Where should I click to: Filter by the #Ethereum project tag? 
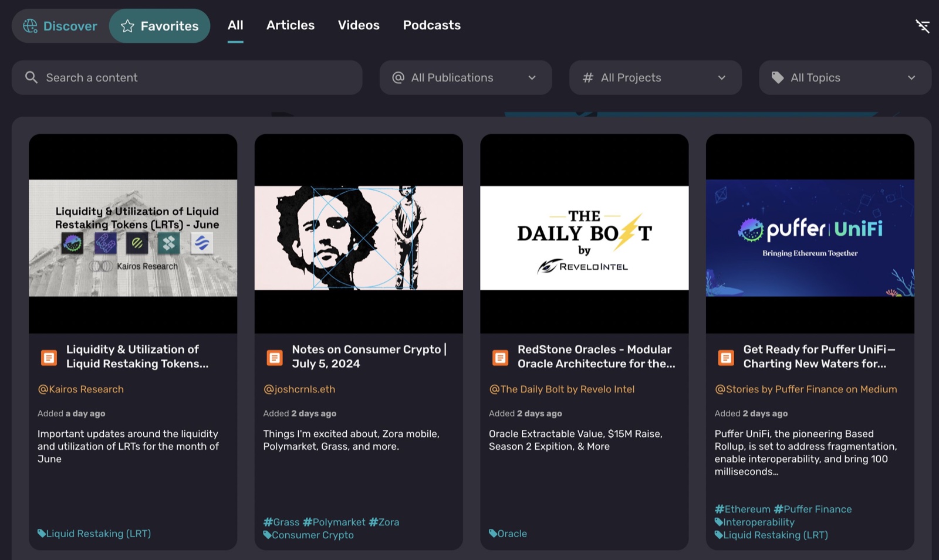coord(742,509)
